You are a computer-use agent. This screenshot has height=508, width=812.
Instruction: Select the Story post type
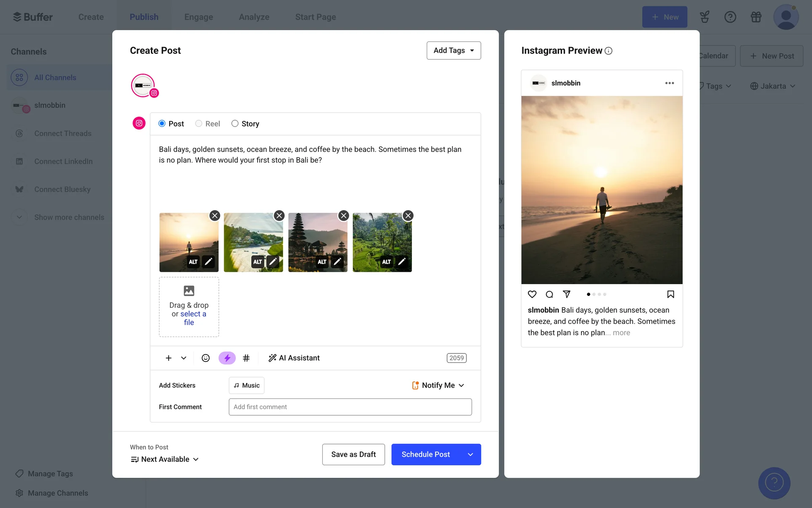tap(235, 124)
